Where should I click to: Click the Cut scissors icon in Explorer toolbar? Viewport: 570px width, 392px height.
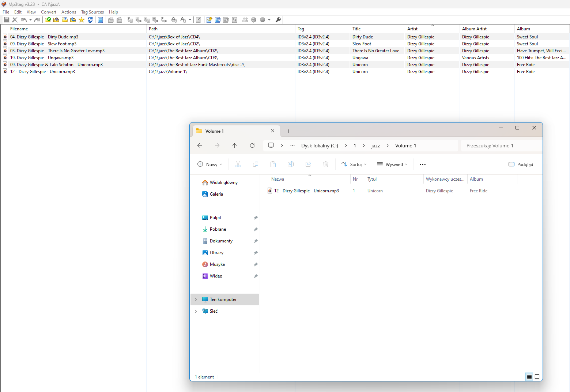click(x=238, y=165)
